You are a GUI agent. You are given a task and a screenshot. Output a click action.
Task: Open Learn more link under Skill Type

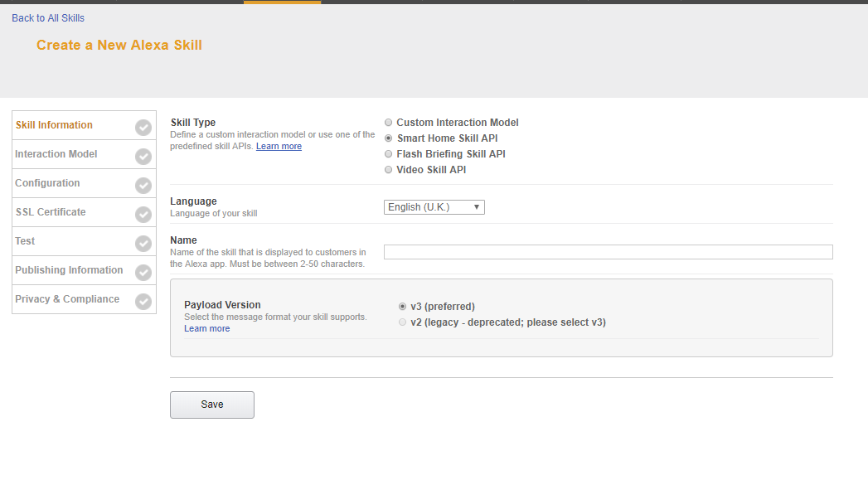coord(279,147)
